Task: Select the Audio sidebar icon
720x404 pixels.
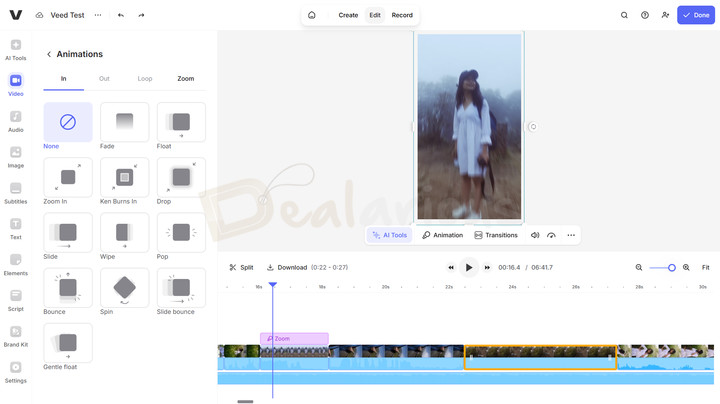Action: [x=16, y=121]
